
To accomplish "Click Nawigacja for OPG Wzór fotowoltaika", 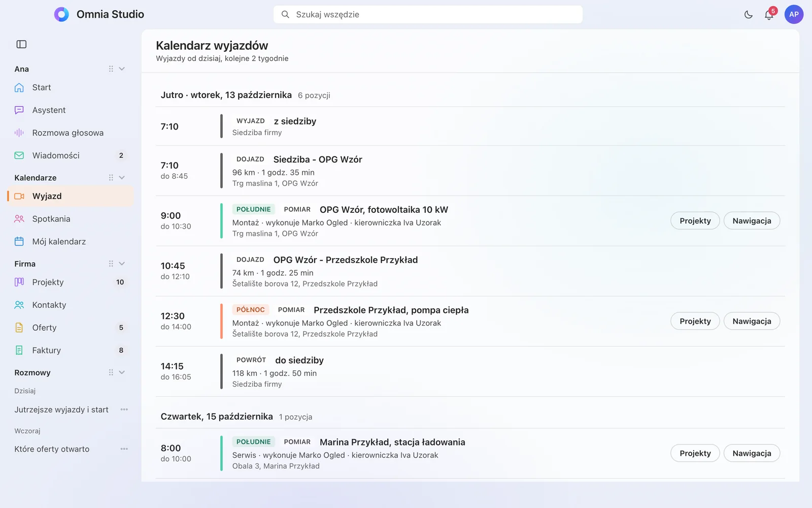I will 752,221.
